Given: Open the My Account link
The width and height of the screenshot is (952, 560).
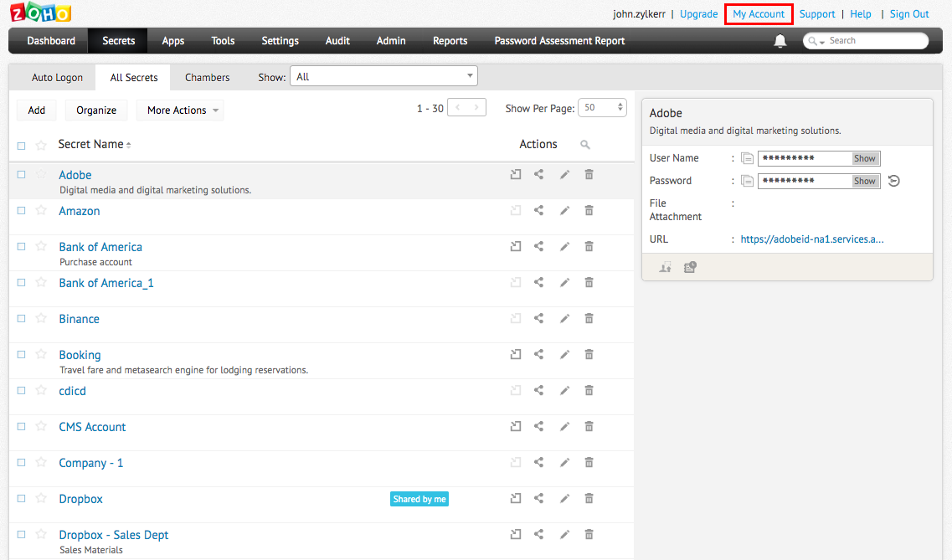Looking at the screenshot, I should click(759, 14).
